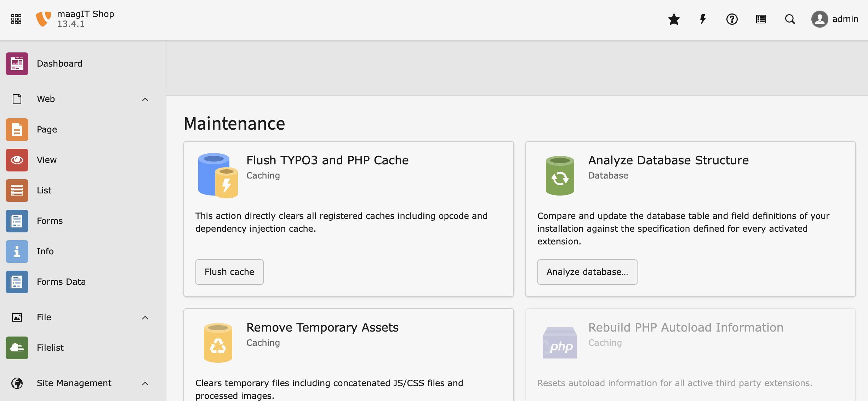Screen dimensions: 868x401
Task: Toggle the module menu grid icon
Action: 16,19
